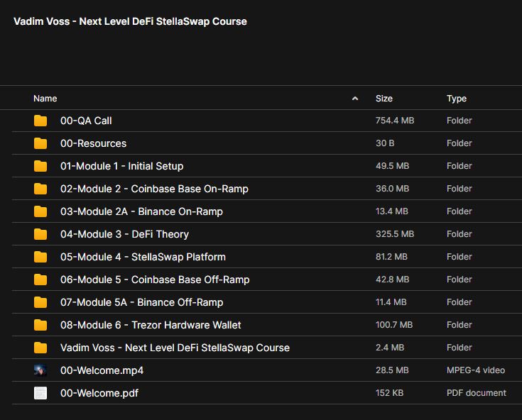Click the 42.8 MB size value
This screenshot has width=522, height=420.
(392, 279)
